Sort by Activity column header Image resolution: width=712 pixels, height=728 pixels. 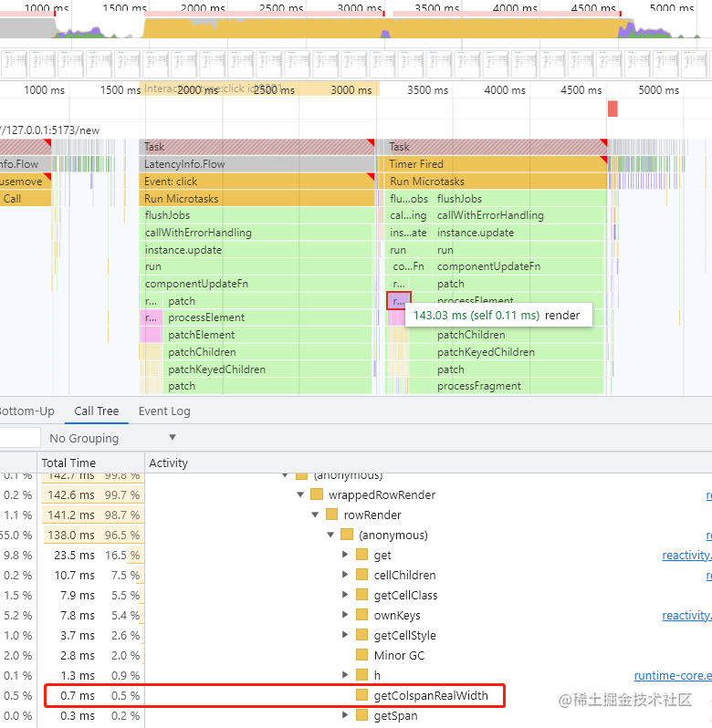[168, 463]
